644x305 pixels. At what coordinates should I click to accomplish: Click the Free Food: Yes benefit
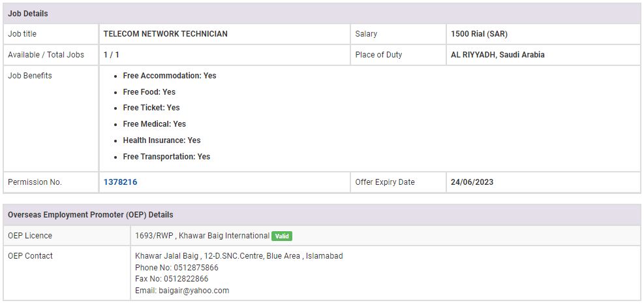coord(149,92)
